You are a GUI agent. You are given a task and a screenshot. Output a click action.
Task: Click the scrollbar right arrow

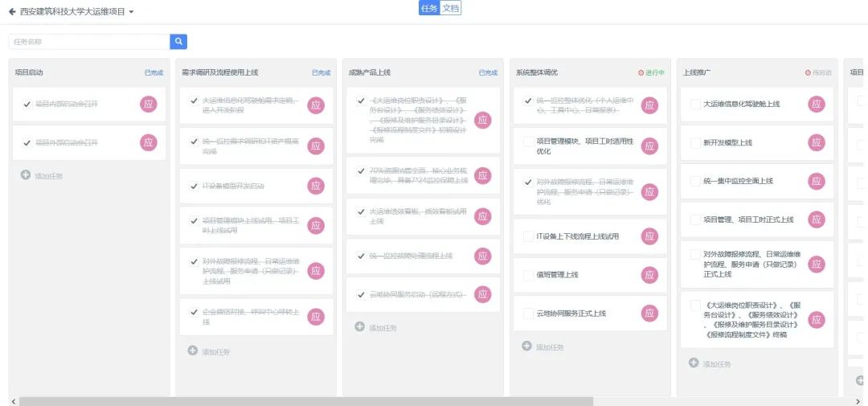[858, 401]
